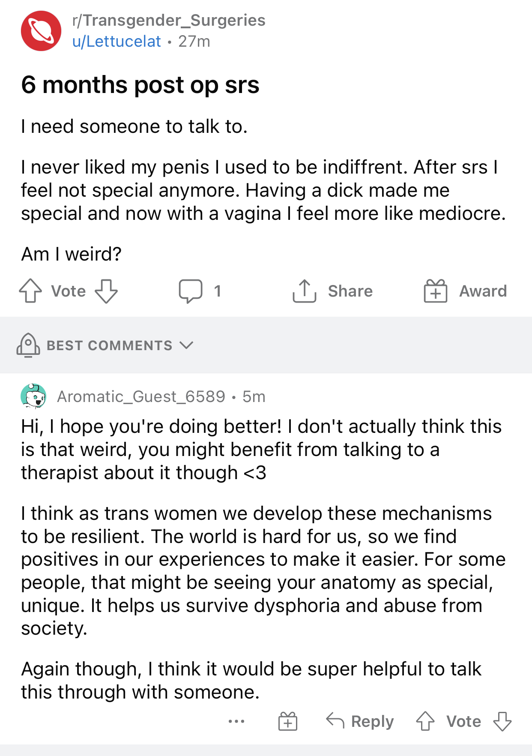Downvote the Aromatic_Guest_6589 comment
532x756 pixels.
point(502,721)
